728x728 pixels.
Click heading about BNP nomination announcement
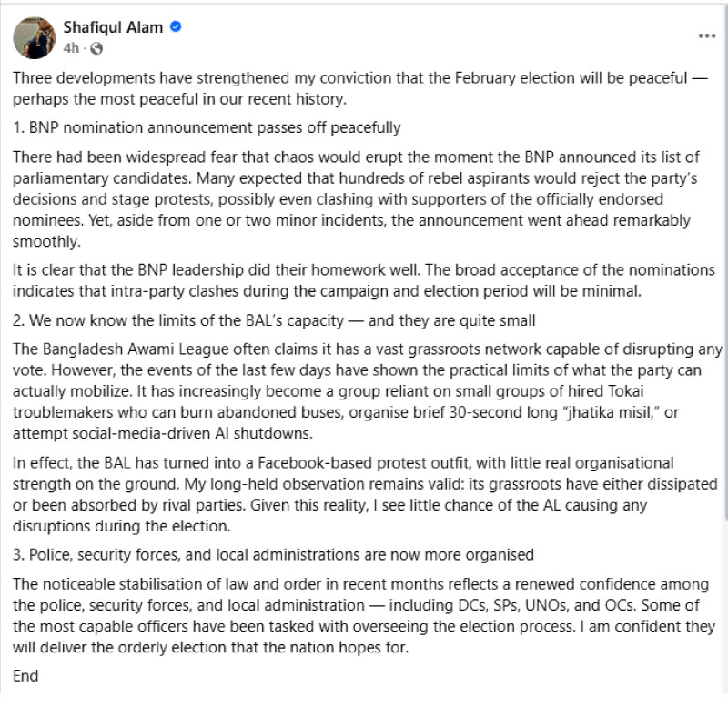coord(207,127)
